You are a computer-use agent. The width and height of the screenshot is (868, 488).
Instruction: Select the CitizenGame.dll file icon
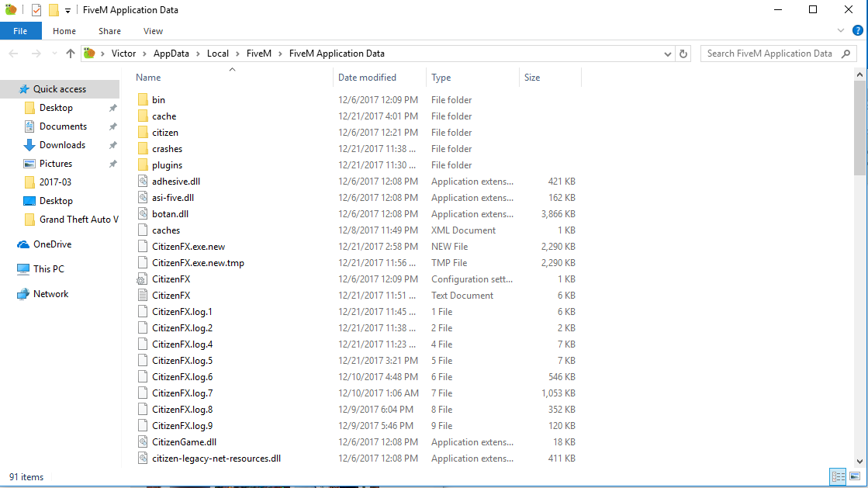(143, 442)
